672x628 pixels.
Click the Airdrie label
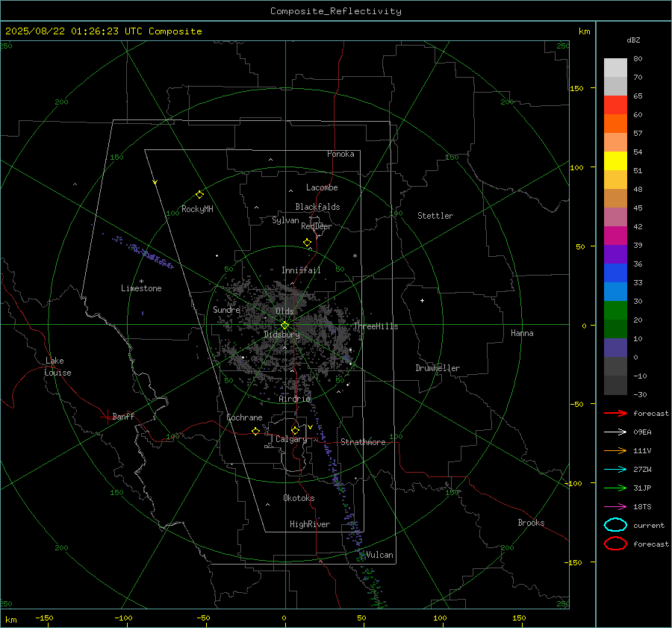point(294,399)
